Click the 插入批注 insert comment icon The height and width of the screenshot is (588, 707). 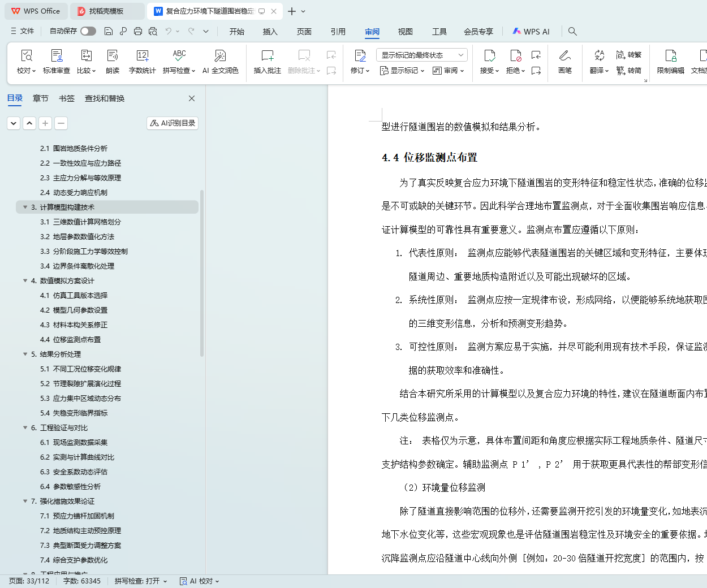[x=267, y=56]
